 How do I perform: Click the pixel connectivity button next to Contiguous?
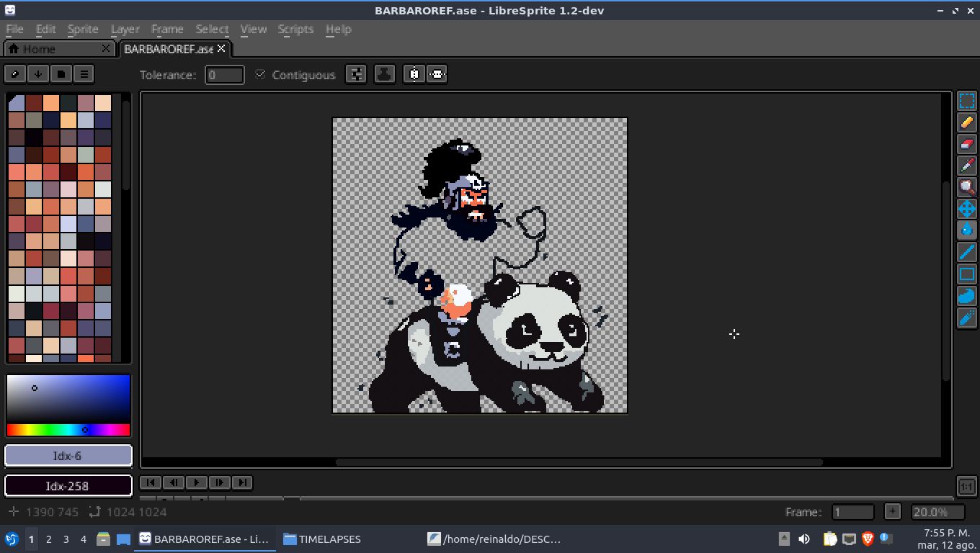pos(356,74)
